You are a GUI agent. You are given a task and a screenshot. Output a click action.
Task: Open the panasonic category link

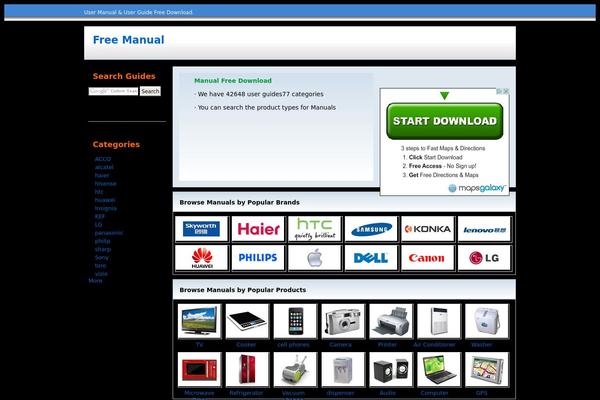pyautogui.click(x=109, y=233)
